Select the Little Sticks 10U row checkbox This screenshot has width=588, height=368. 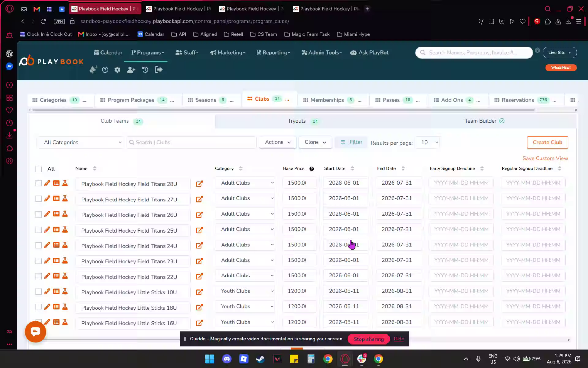coord(39,292)
